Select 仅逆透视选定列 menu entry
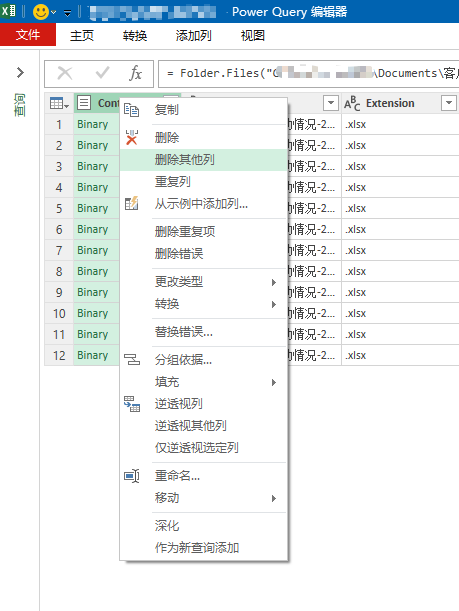459x611 pixels. pyautogui.click(x=204, y=448)
